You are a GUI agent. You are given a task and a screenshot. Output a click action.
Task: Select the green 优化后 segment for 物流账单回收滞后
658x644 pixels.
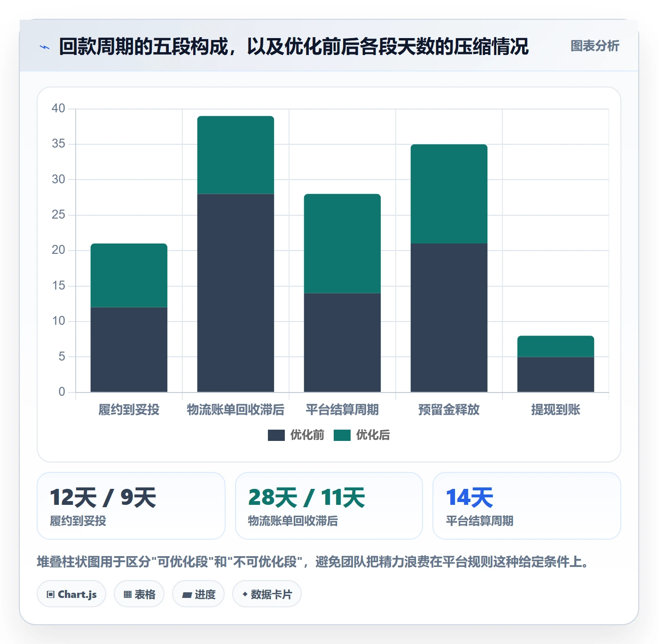coord(235,155)
